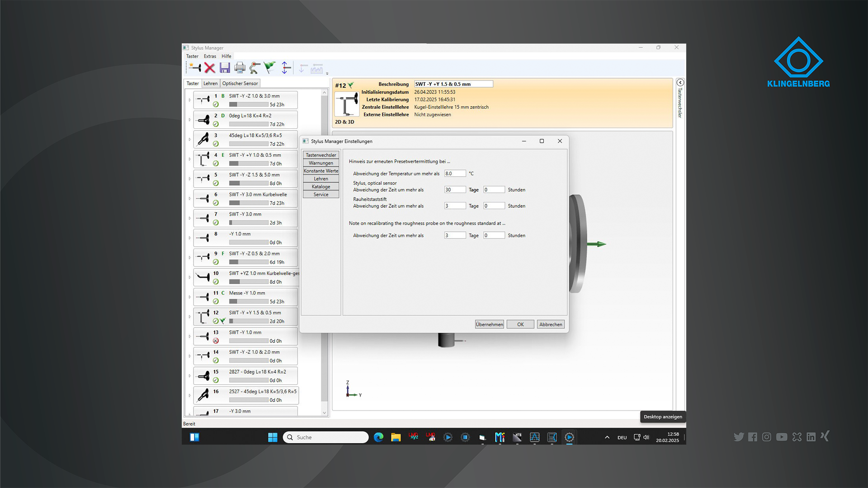This screenshot has height=488, width=868.
Task: Click the active Stylus Manager taskbar icon
Action: tap(569, 437)
